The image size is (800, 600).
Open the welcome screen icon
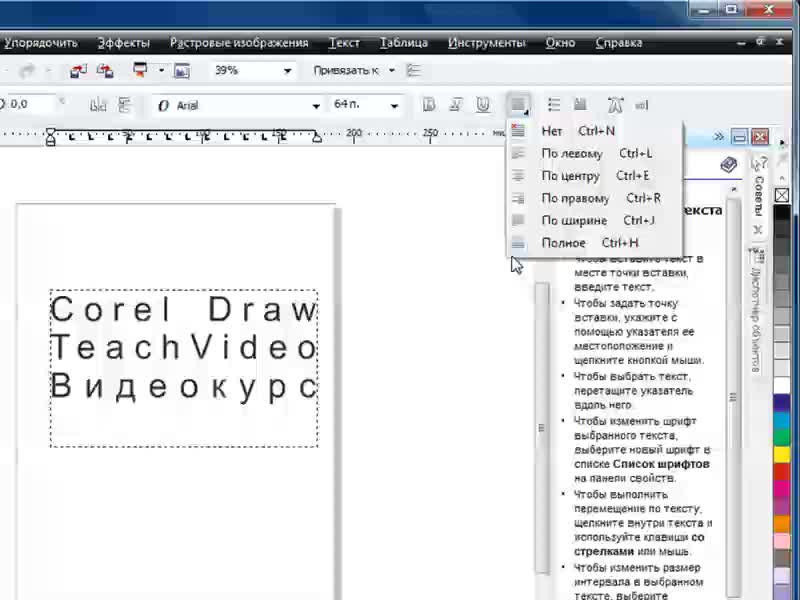tap(182, 70)
